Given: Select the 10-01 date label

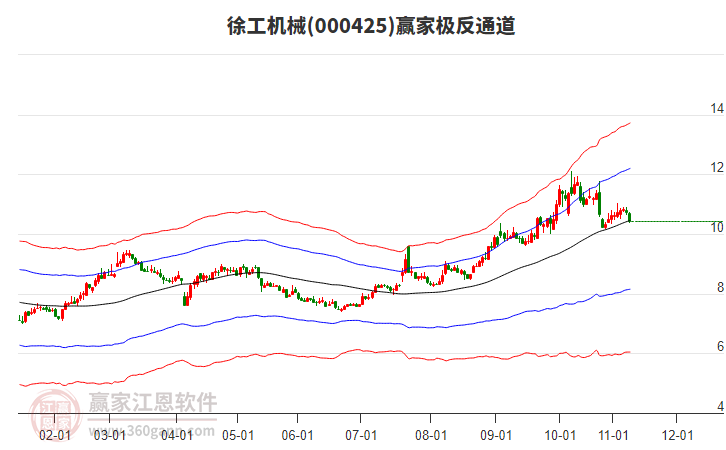Looking at the screenshot, I should pyautogui.click(x=560, y=435).
